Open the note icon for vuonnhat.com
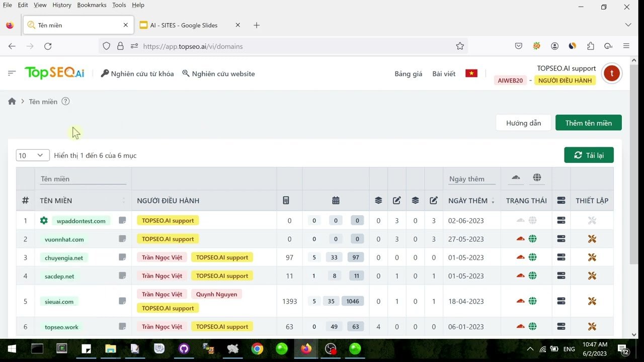This screenshot has height=362, width=644. (x=122, y=239)
